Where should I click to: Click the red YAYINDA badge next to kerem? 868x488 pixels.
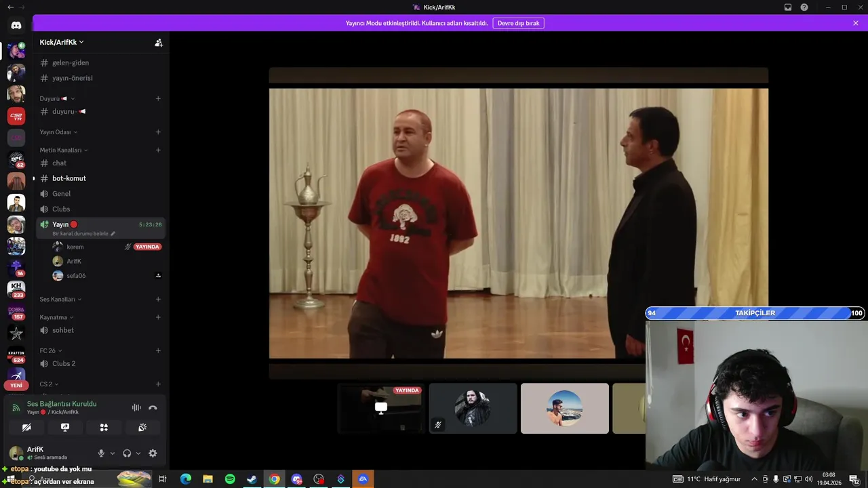(x=147, y=247)
